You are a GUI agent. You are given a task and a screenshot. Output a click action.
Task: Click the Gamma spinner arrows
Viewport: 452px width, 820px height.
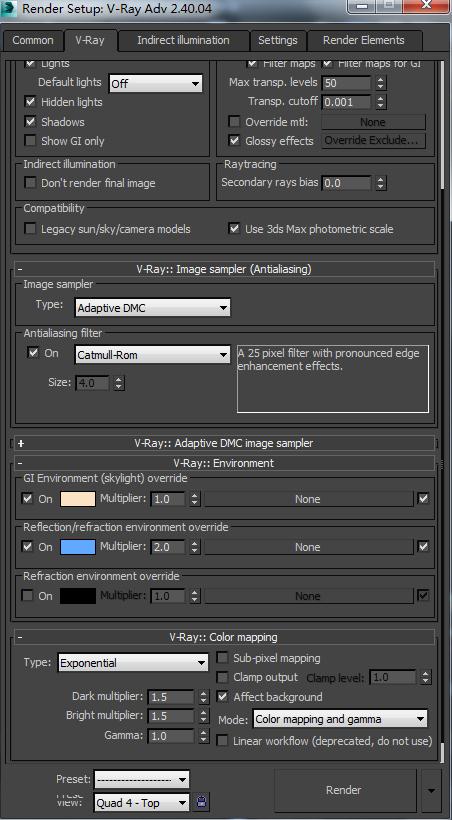coord(204,736)
